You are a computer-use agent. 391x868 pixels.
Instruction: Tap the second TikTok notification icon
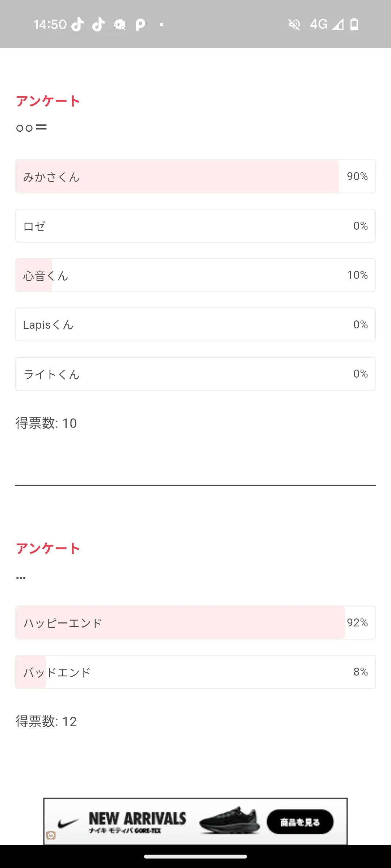point(98,25)
